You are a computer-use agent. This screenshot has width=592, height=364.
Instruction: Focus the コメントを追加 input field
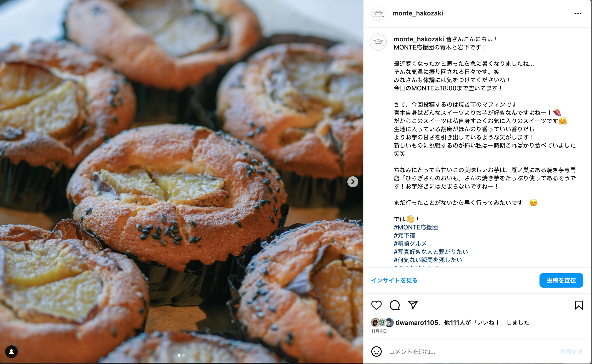point(472,352)
